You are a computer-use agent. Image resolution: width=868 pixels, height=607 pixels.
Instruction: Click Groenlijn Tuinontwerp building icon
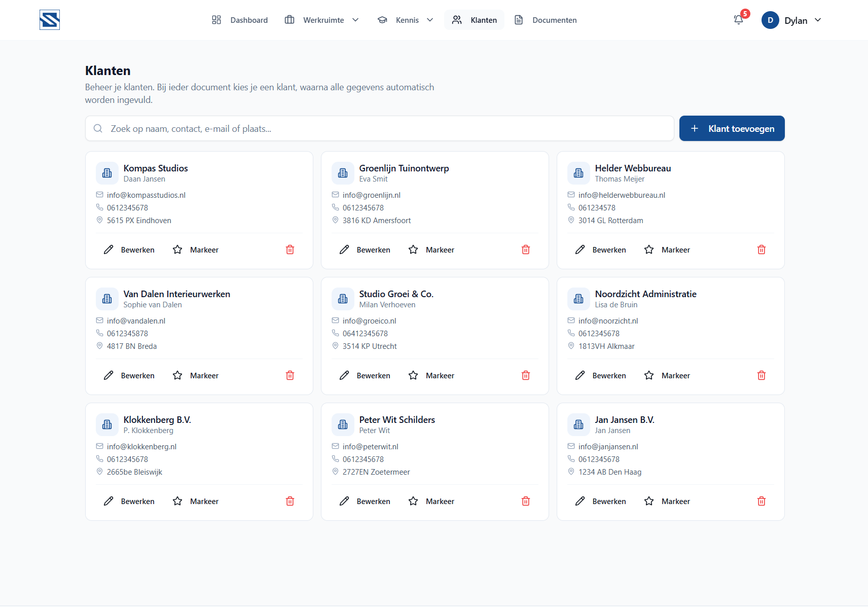tap(343, 173)
